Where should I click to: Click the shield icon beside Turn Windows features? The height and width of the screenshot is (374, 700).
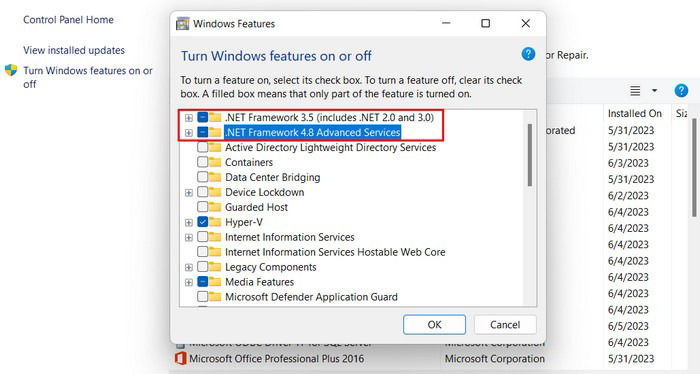click(x=11, y=71)
